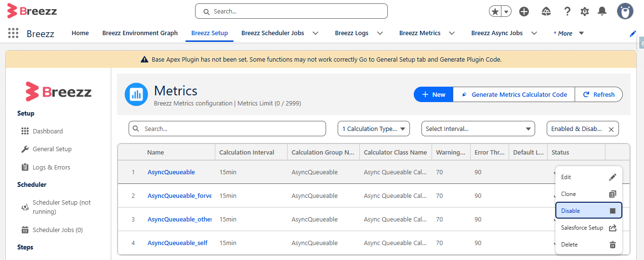Open the Breezz Metrics tab
Viewport: 644px width, 260px height.
point(420,33)
